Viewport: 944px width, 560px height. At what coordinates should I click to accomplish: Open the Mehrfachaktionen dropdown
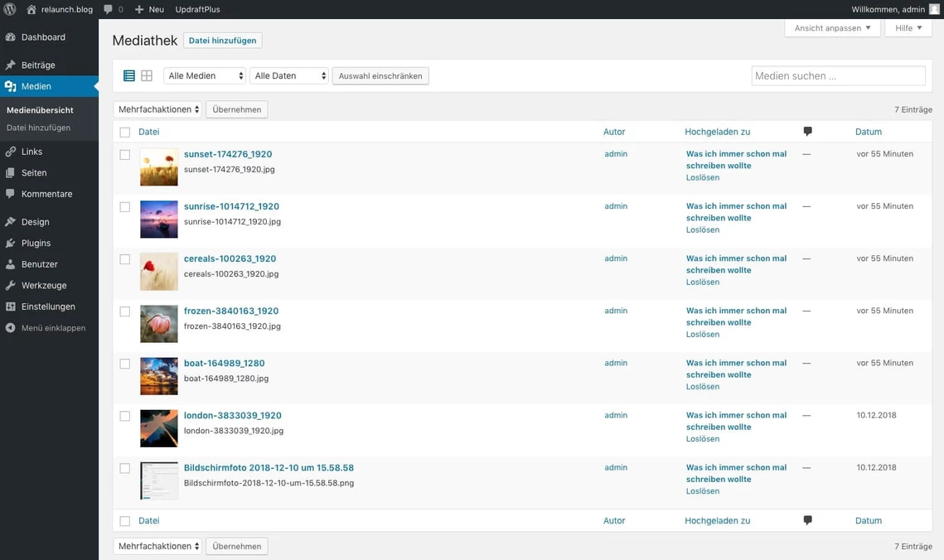[157, 109]
